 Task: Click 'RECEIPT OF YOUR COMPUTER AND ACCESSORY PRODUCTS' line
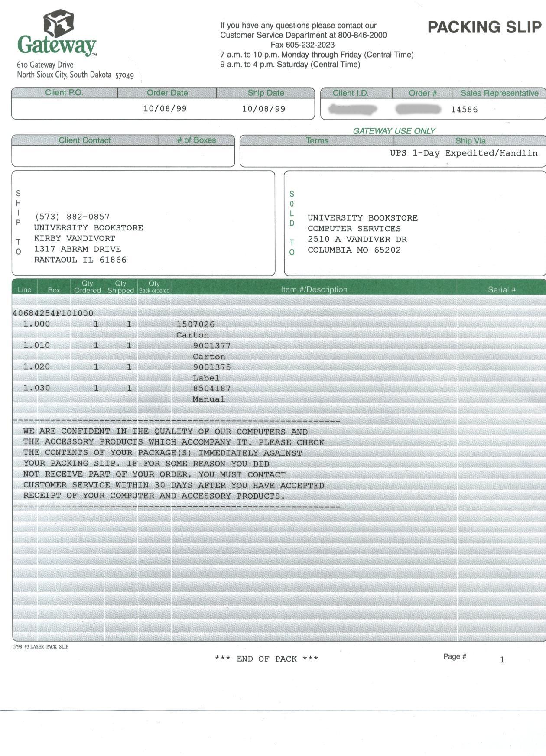click(x=154, y=496)
